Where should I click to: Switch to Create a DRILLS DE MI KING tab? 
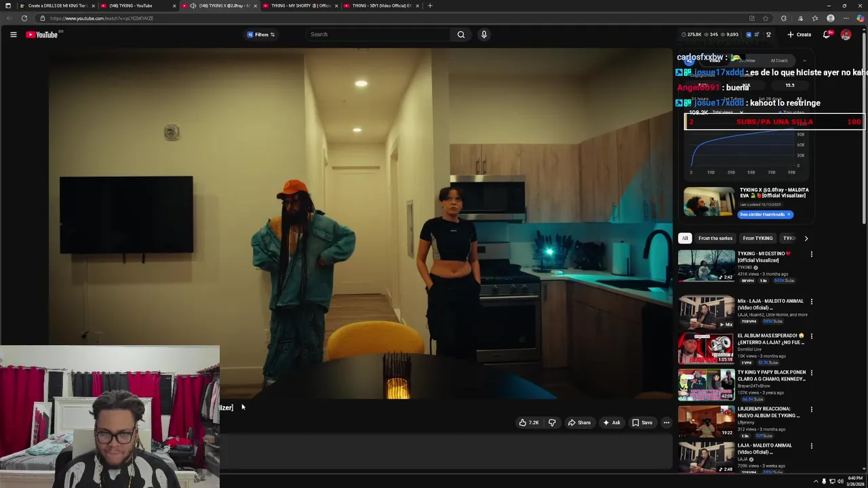pyautogui.click(x=58, y=5)
